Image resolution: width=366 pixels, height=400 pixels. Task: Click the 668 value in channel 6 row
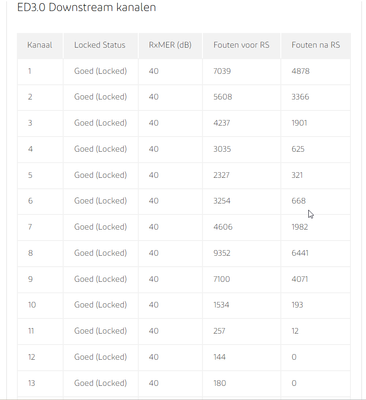pyautogui.click(x=298, y=201)
